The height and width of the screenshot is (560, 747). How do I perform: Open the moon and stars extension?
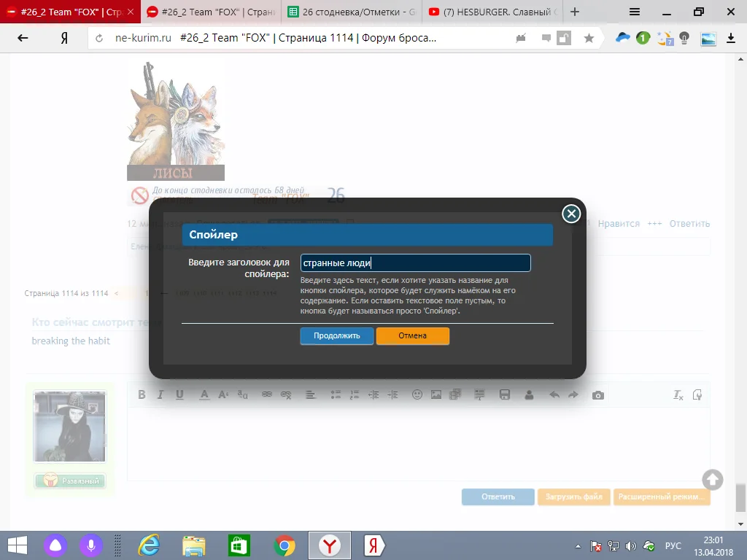(x=665, y=38)
